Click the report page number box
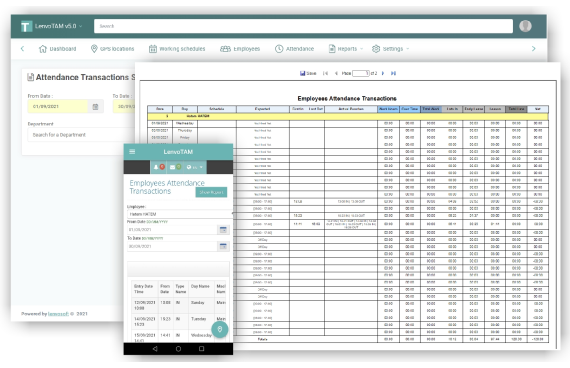 [x=361, y=73]
